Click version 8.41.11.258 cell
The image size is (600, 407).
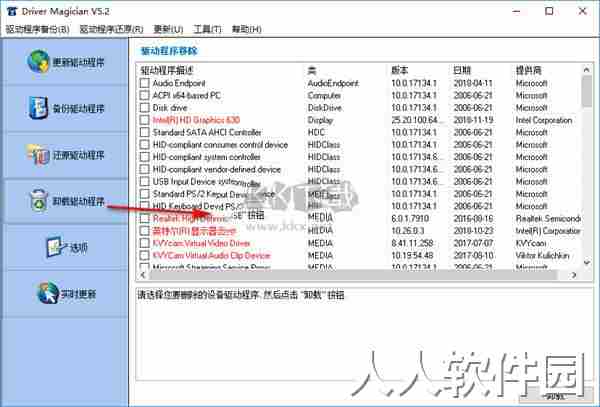(412, 243)
